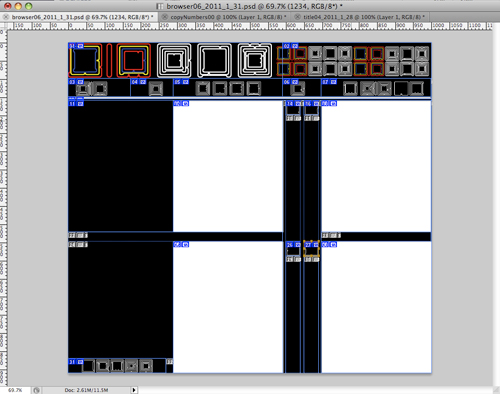Open the status bar info arrow menu
The width and height of the screenshot is (500, 394).
134,390
